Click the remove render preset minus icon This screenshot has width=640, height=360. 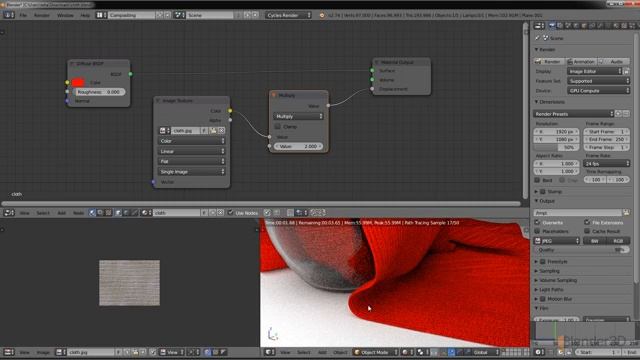coord(626,114)
